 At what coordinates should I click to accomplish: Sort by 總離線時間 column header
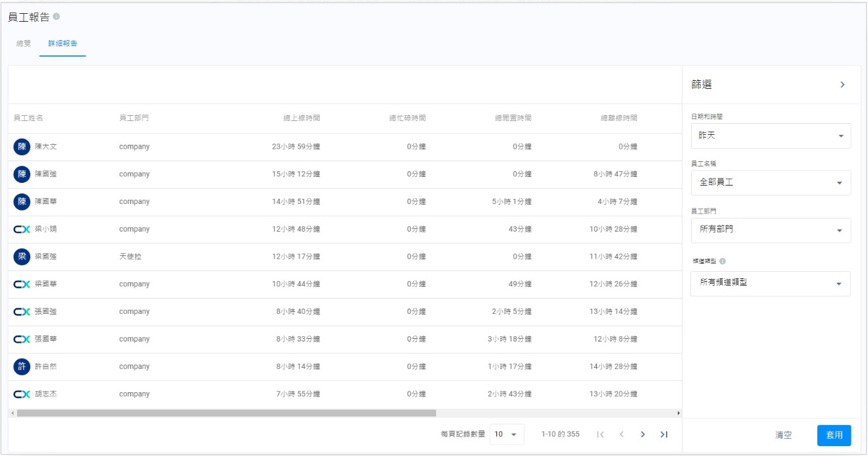tap(619, 118)
